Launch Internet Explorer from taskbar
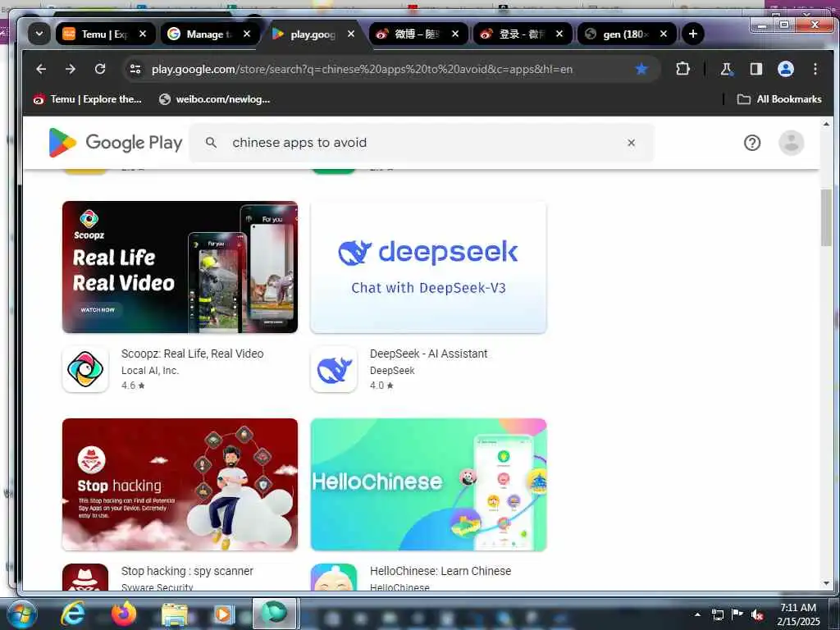The height and width of the screenshot is (630, 840). pos(72,614)
